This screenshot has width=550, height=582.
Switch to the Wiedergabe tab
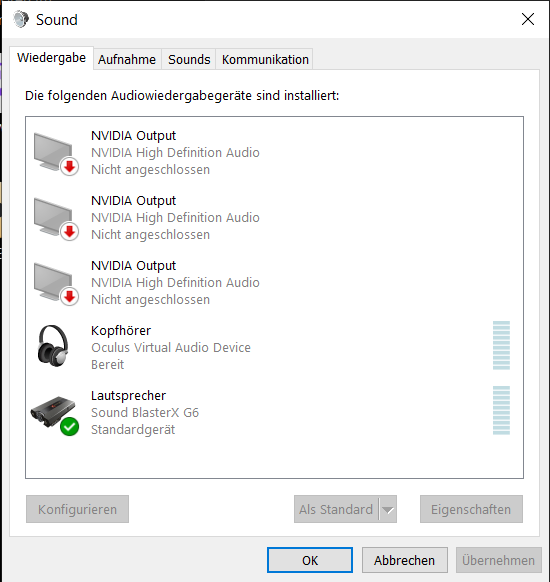(x=51, y=58)
